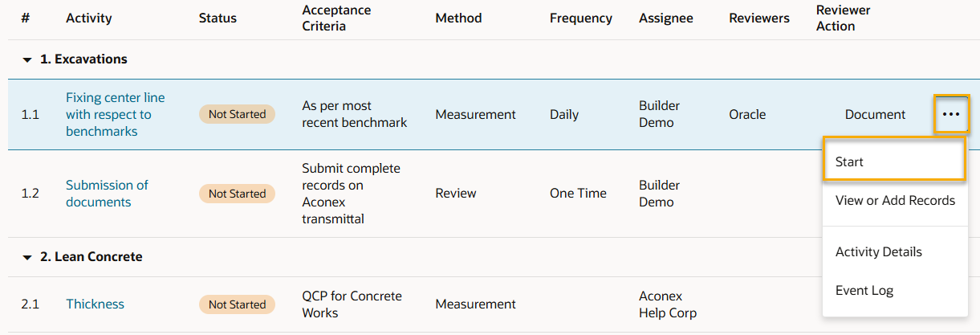The height and width of the screenshot is (335, 980).
Task: Click the Frequency column header
Action: tap(580, 18)
